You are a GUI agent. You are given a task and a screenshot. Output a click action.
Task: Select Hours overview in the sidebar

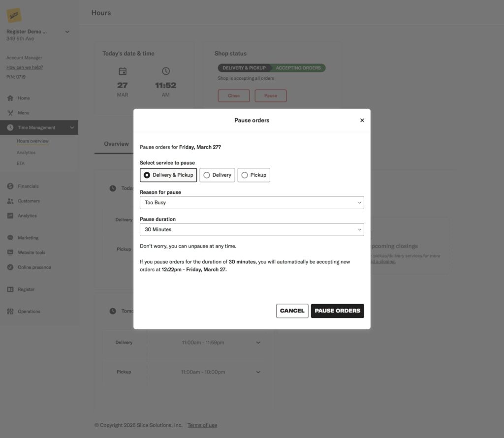click(x=32, y=141)
